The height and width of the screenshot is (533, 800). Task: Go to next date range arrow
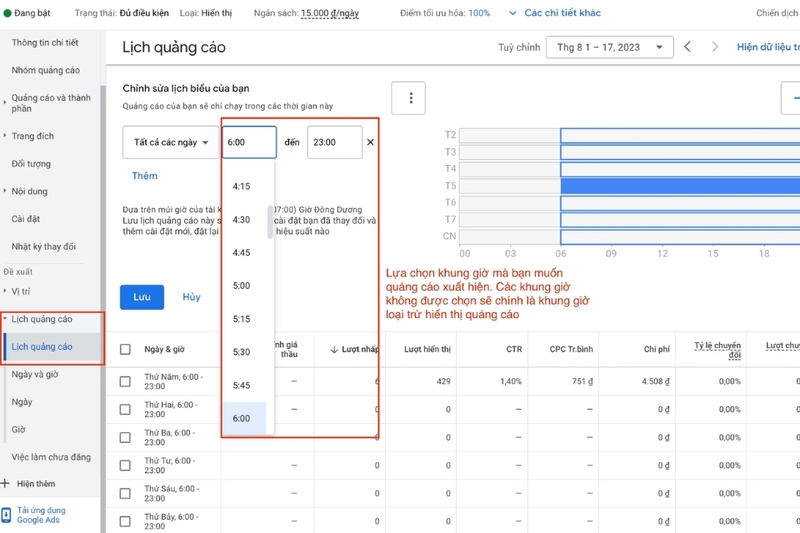coord(714,47)
